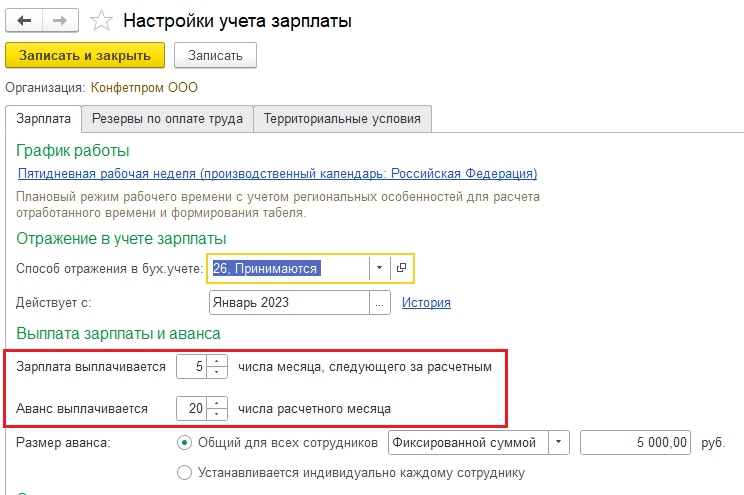Click the back arrow navigation icon
This screenshot has width=744, height=495.
point(24,20)
